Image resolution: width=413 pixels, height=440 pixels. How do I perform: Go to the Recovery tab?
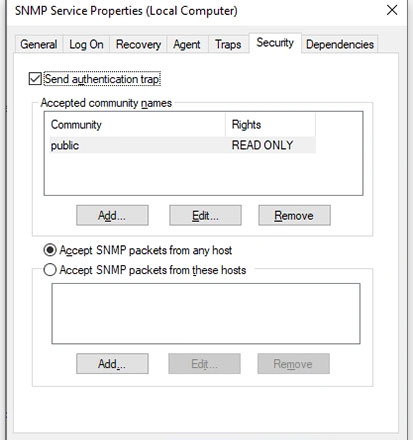(138, 44)
